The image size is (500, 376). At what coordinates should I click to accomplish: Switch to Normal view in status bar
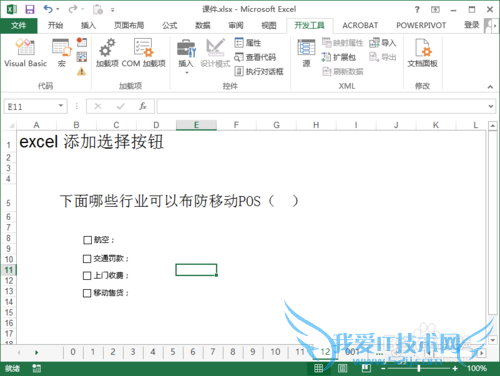tap(319, 368)
